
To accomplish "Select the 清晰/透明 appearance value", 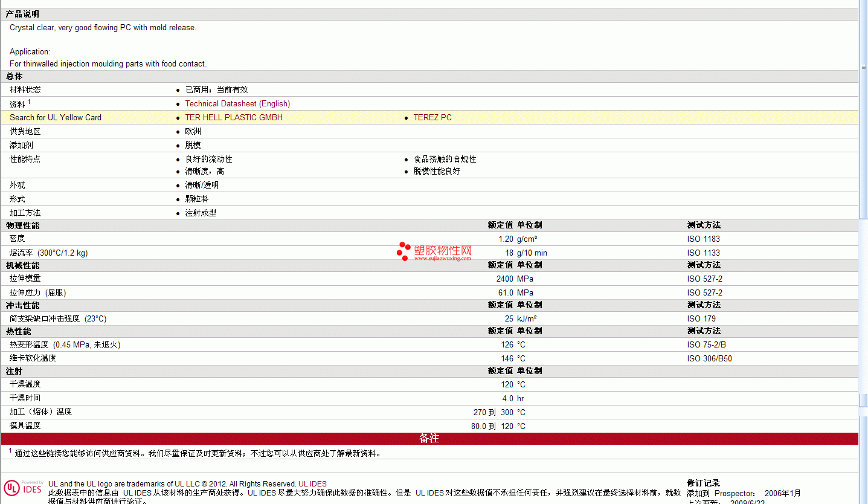I will point(202,186).
